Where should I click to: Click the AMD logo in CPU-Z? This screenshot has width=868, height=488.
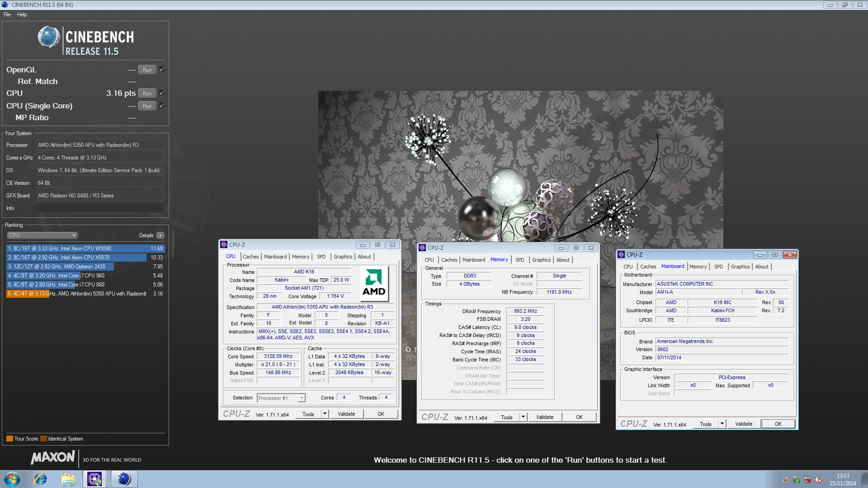(x=374, y=282)
